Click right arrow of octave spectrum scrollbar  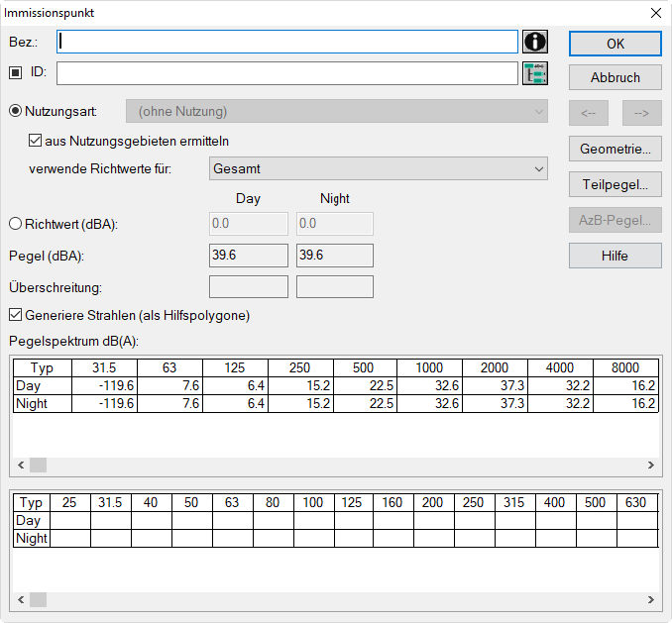click(651, 465)
